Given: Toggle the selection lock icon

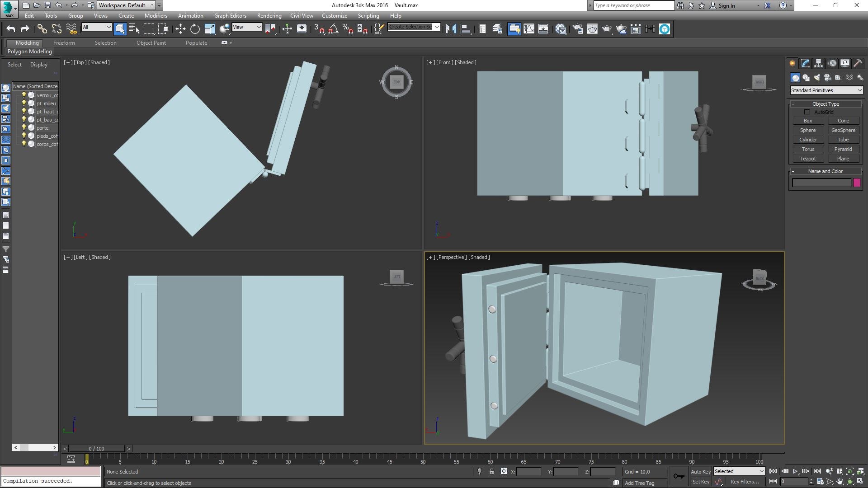Looking at the screenshot, I should point(491,471).
